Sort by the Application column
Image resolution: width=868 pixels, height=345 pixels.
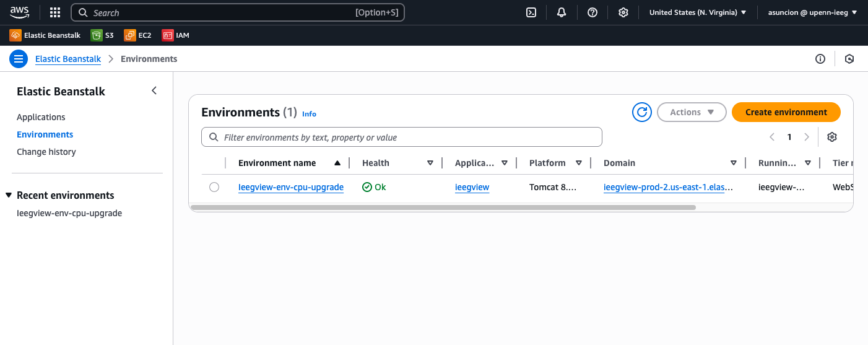[x=505, y=163]
